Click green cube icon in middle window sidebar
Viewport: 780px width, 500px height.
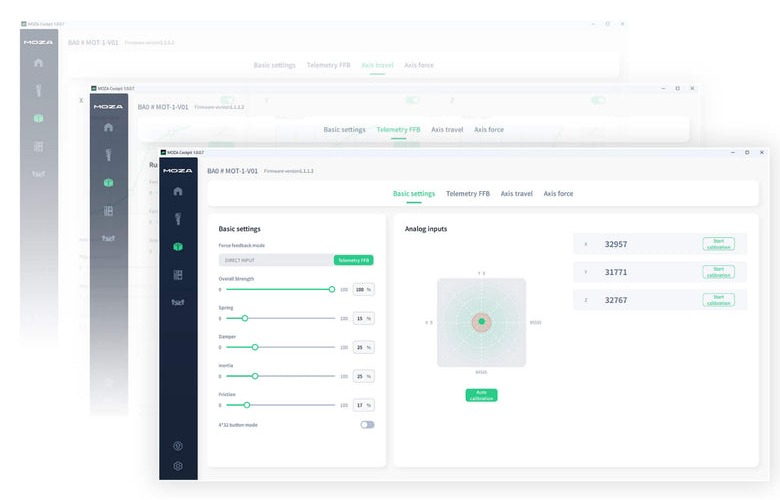(108, 183)
